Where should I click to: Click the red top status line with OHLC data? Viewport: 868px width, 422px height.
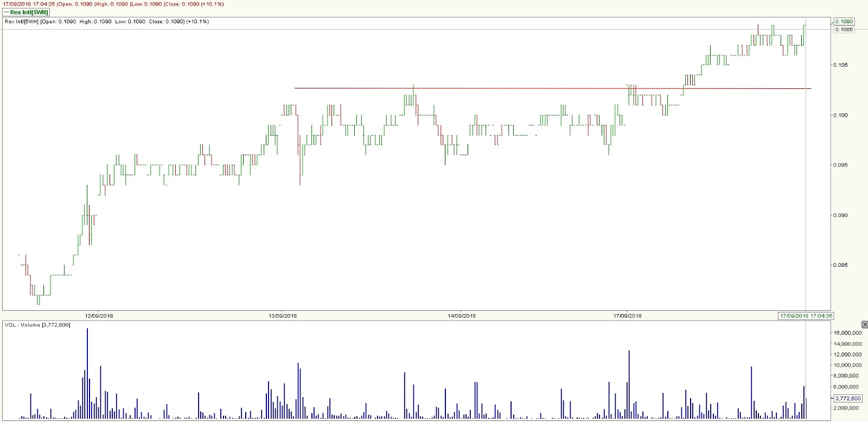tap(113, 4)
